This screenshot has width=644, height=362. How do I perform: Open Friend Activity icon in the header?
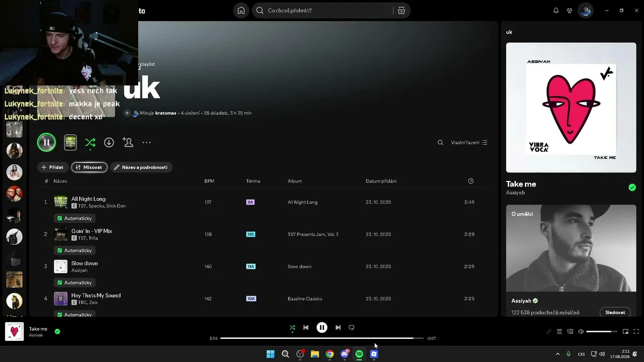[570, 11]
